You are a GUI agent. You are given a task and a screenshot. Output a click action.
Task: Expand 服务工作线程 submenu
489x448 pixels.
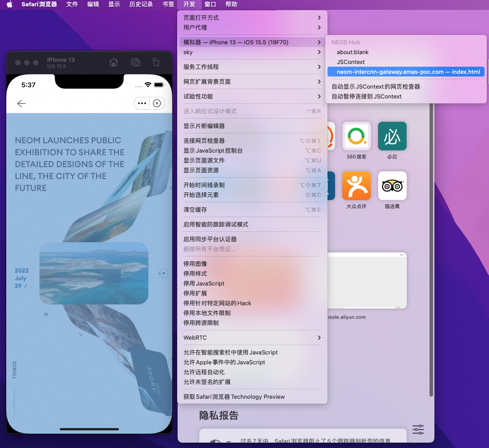252,67
